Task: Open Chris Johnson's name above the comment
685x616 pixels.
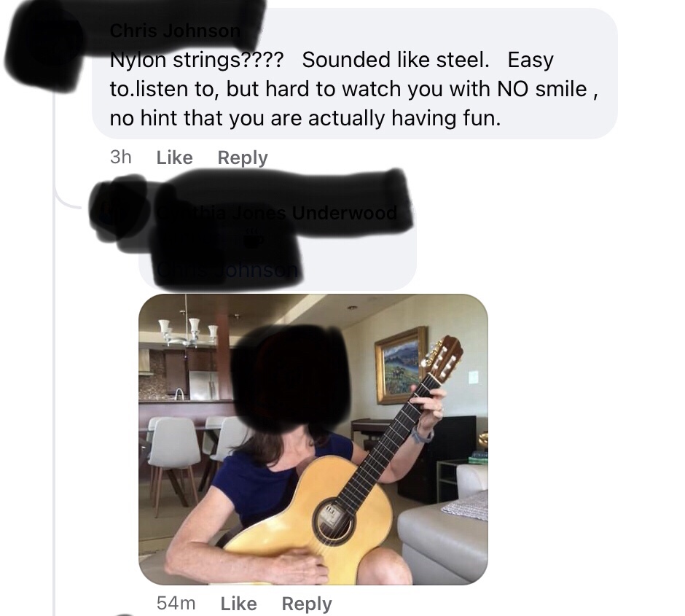Action: (175, 31)
